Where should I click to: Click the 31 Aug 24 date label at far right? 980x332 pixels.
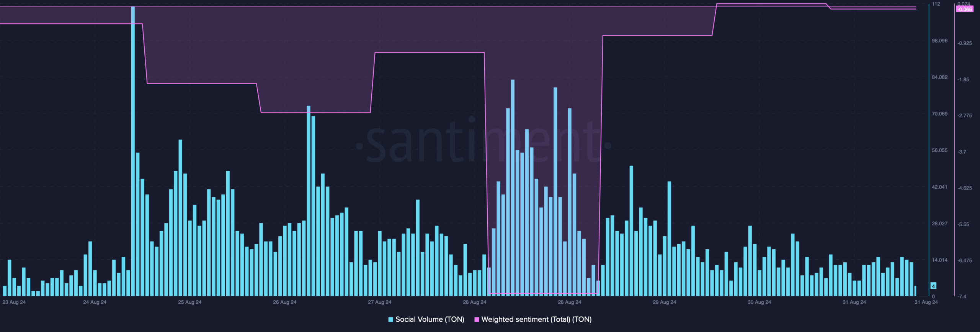(926, 302)
